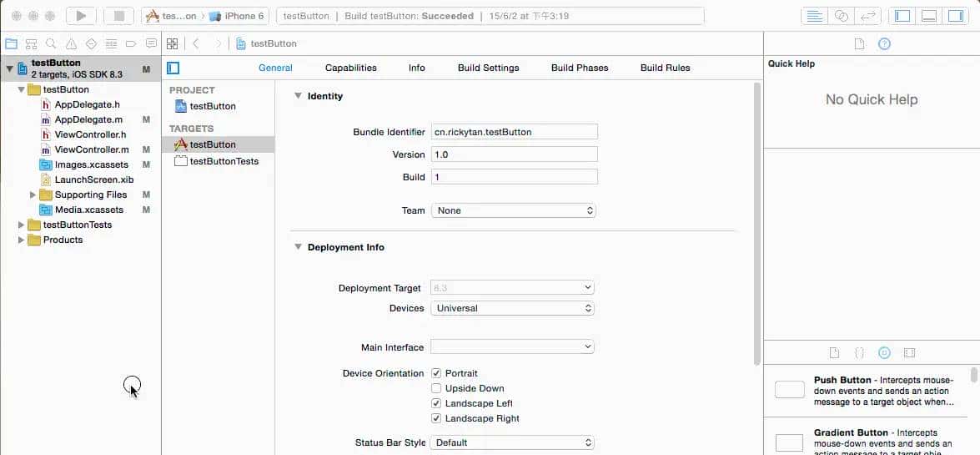Screen dimensions: 980x455
Task: Switch to the Version editor view
Action: (867, 16)
